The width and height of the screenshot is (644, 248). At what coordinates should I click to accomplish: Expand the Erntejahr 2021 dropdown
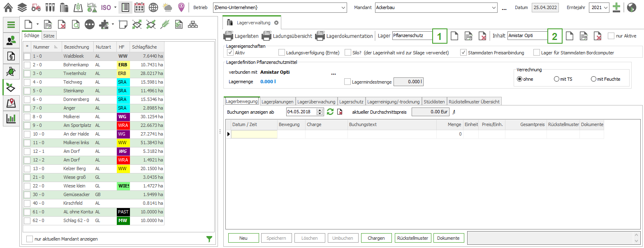click(606, 8)
